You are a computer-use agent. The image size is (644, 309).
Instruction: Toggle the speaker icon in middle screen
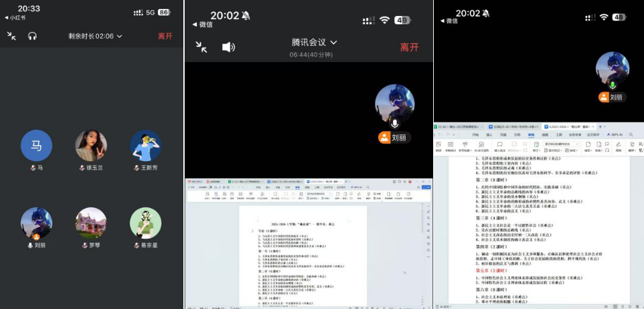click(x=228, y=47)
